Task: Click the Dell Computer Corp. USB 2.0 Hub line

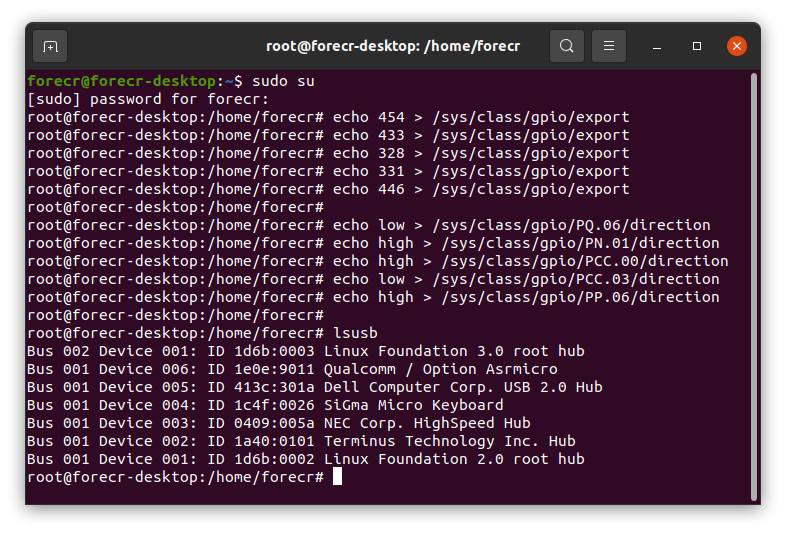Action: tap(315, 387)
